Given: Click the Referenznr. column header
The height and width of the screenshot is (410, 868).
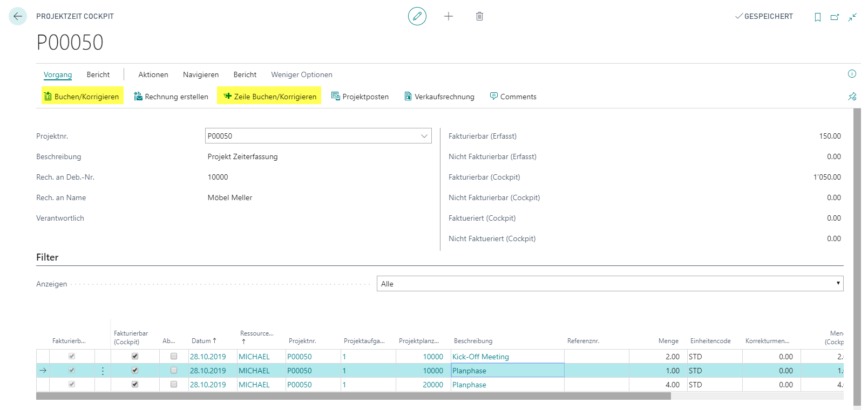Looking at the screenshot, I should 583,341.
